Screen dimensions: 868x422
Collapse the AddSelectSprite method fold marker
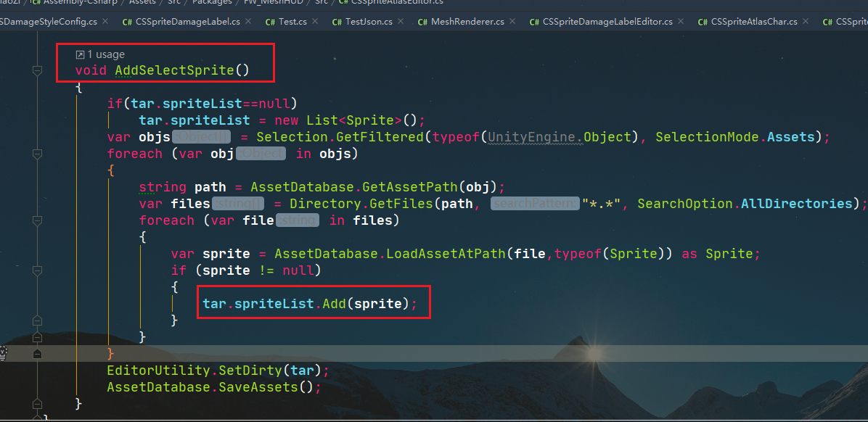[x=37, y=70]
